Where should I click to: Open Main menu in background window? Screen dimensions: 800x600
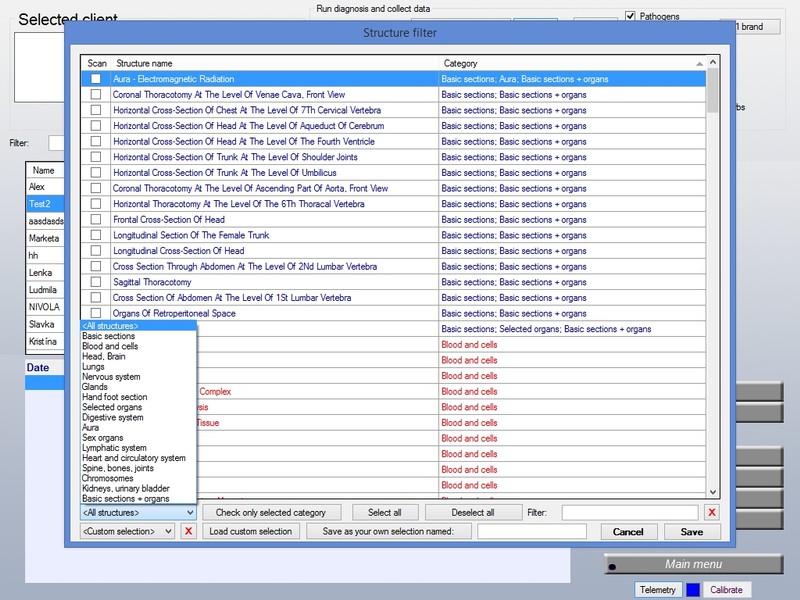[693, 564]
